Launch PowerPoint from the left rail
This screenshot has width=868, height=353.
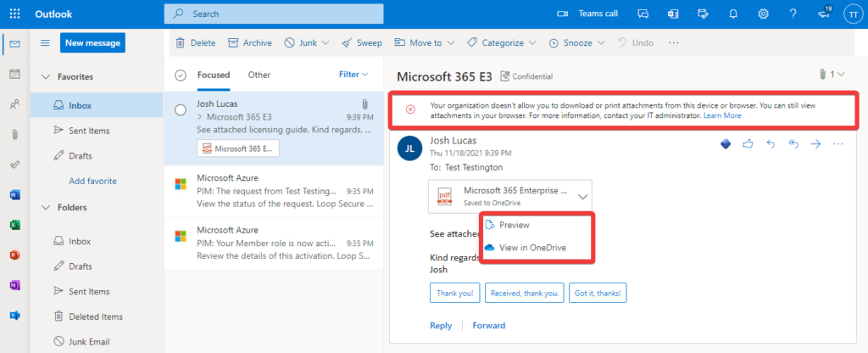[x=15, y=255]
